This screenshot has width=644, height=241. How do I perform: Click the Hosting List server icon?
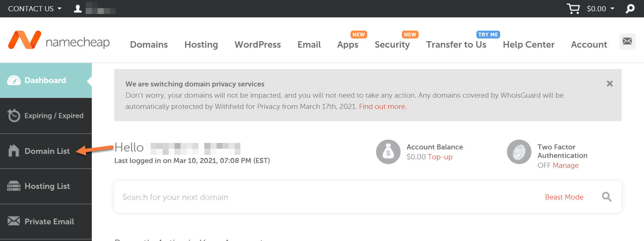(14, 186)
